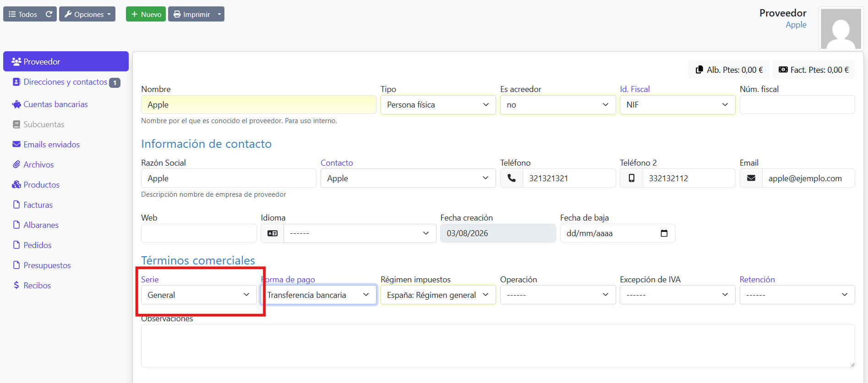Viewport: 868px width, 383px height.
Task: Switch to the Cuentas bancarias tab
Action: click(66, 104)
